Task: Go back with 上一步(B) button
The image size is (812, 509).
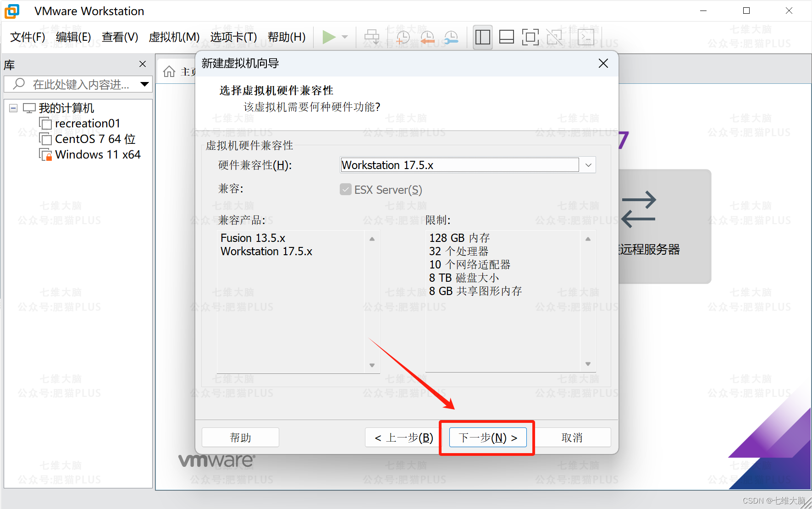Action: 403,438
